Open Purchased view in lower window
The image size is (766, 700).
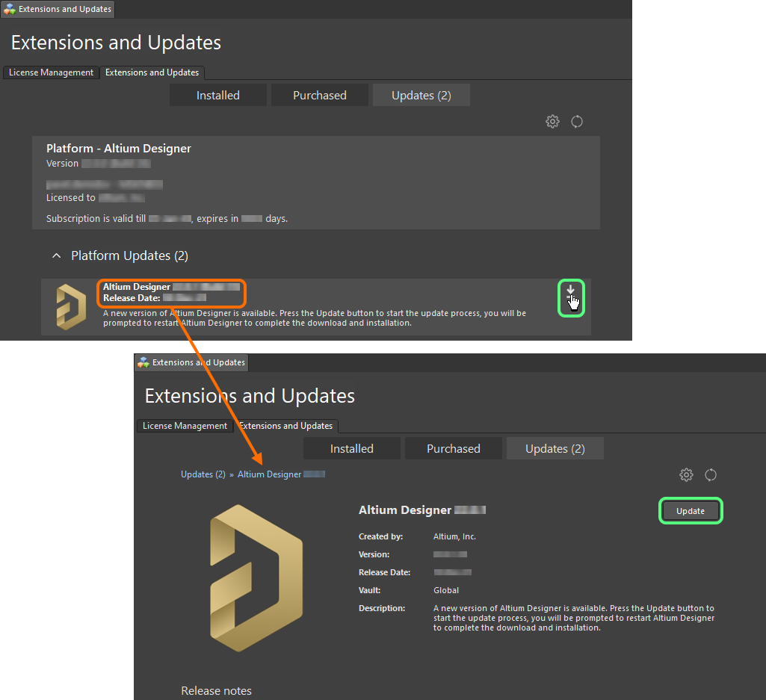click(453, 449)
